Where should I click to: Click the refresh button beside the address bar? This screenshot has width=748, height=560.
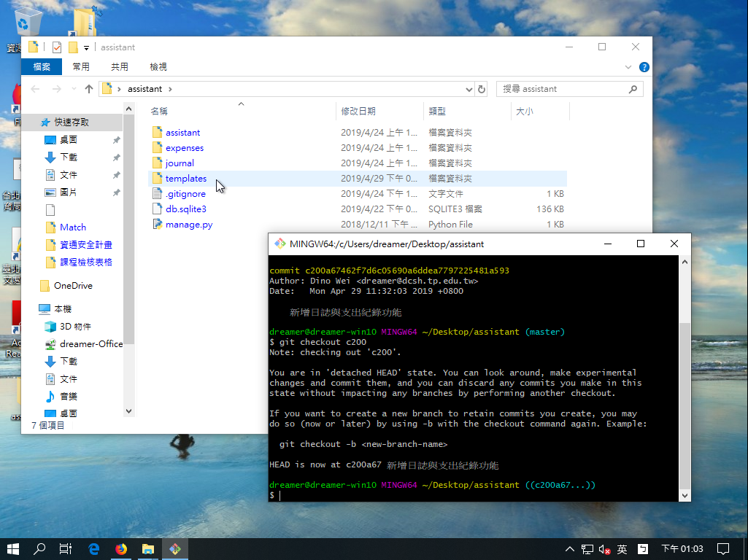point(482,89)
